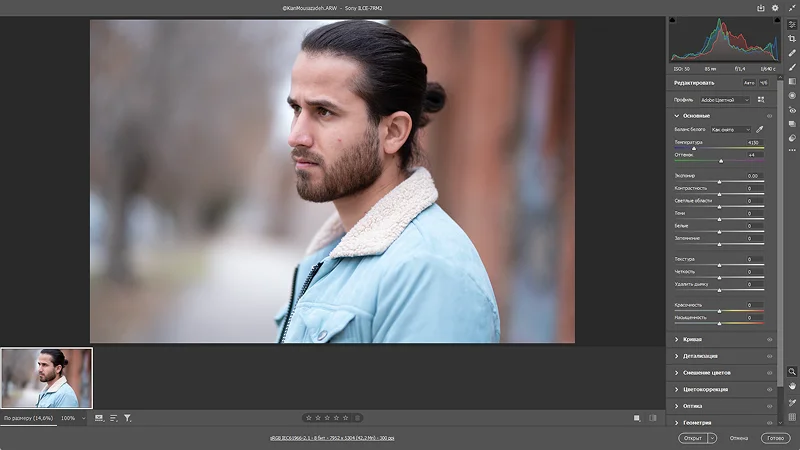Select the Hand pan tool
Viewport: 800px width, 450px height.
click(x=792, y=385)
